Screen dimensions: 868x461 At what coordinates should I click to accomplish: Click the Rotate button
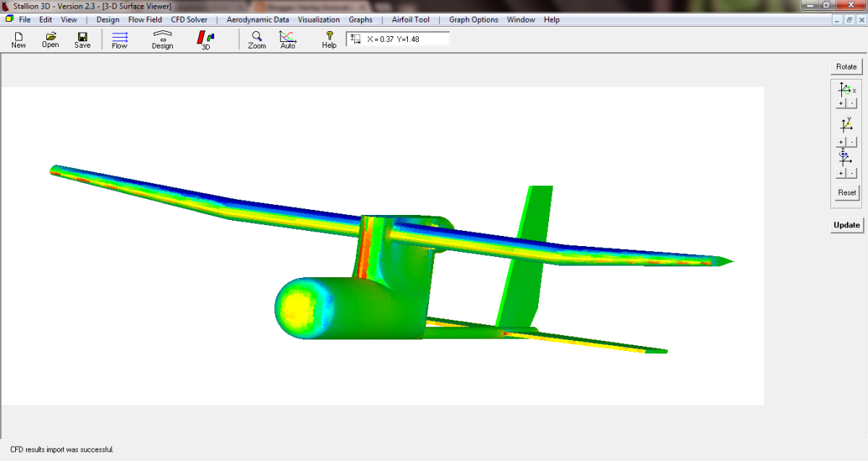click(x=846, y=66)
